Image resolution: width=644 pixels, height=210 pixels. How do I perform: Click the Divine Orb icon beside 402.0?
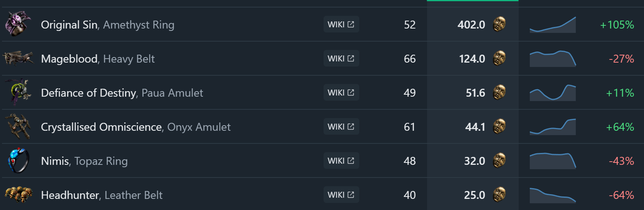pyautogui.click(x=499, y=24)
